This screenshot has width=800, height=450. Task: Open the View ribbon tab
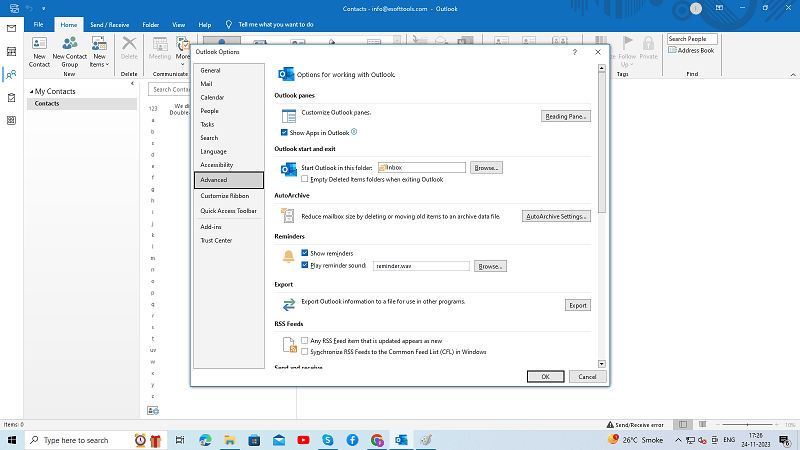click(179, 24)
